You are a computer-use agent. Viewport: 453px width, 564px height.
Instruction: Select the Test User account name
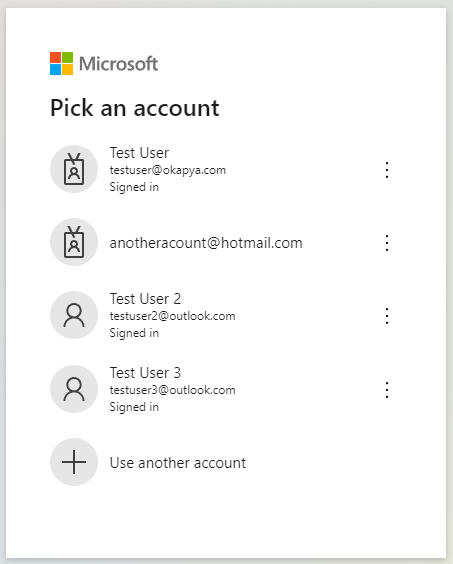pyautogui.click(x=139, y=153)
